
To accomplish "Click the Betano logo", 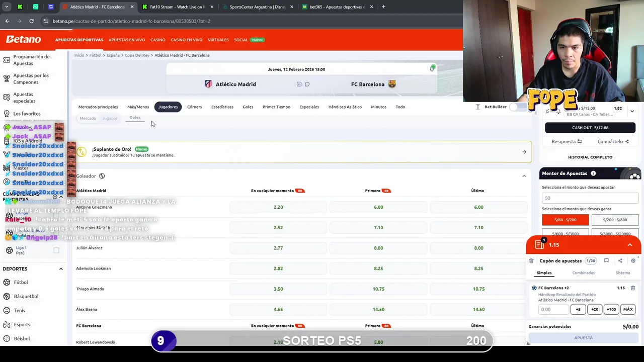I will (x=23, y=39).
